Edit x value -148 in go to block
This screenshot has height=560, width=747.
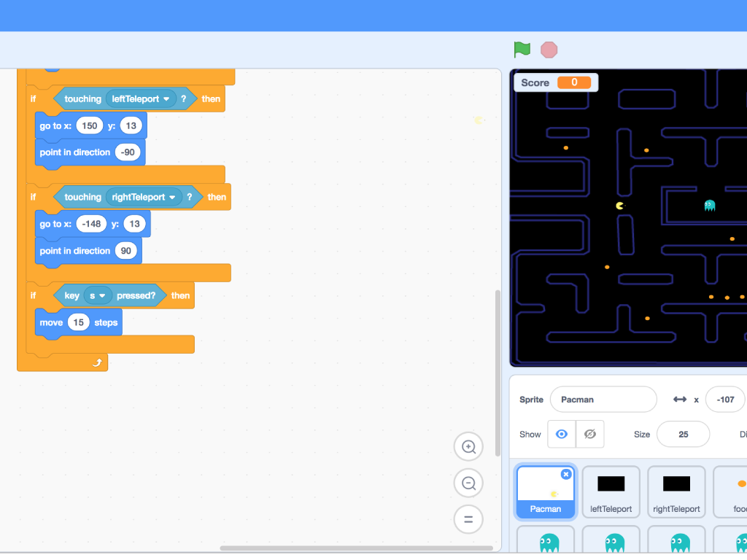[91, 224]
